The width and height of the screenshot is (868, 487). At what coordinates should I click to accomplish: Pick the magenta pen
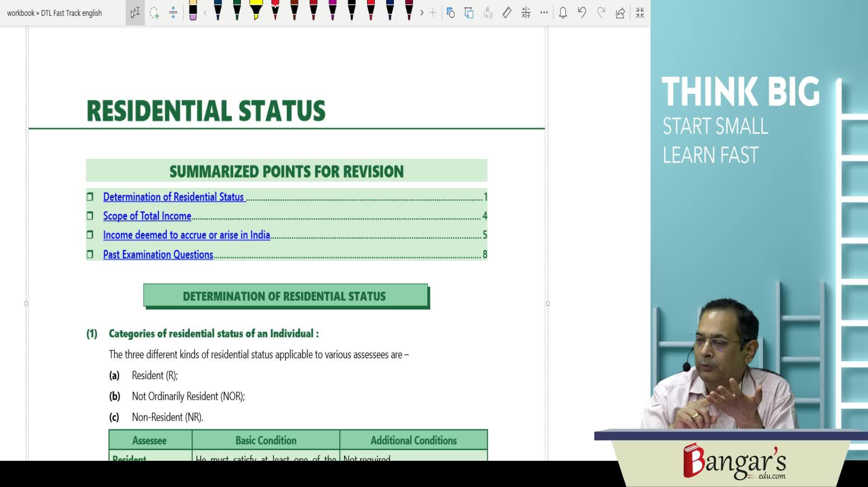[x=333, y=11]
